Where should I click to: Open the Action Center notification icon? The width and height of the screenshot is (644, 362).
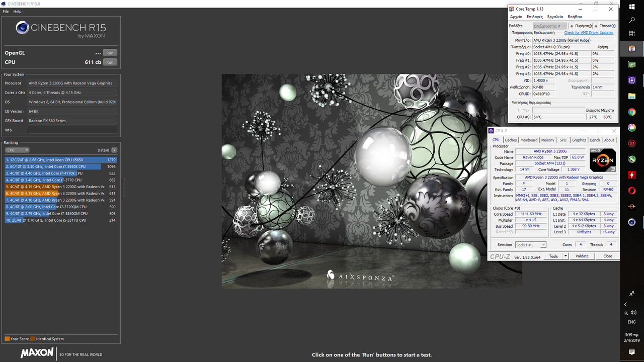click(632, 352)
